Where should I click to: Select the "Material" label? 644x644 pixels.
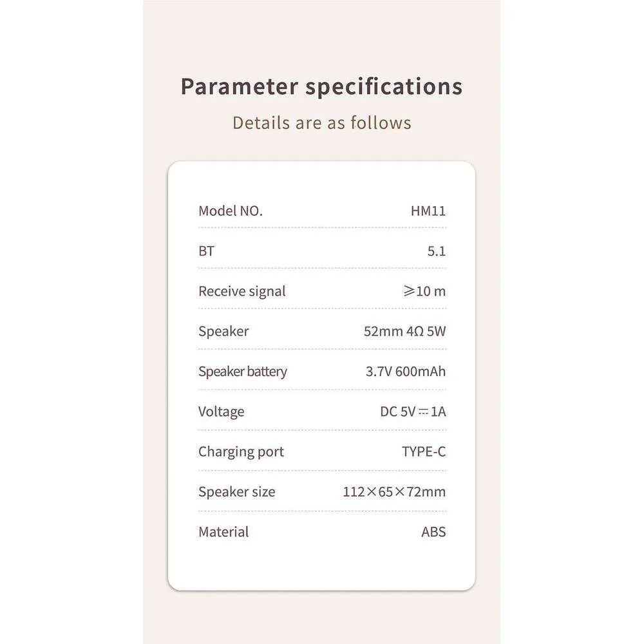(x=223, y=532)
